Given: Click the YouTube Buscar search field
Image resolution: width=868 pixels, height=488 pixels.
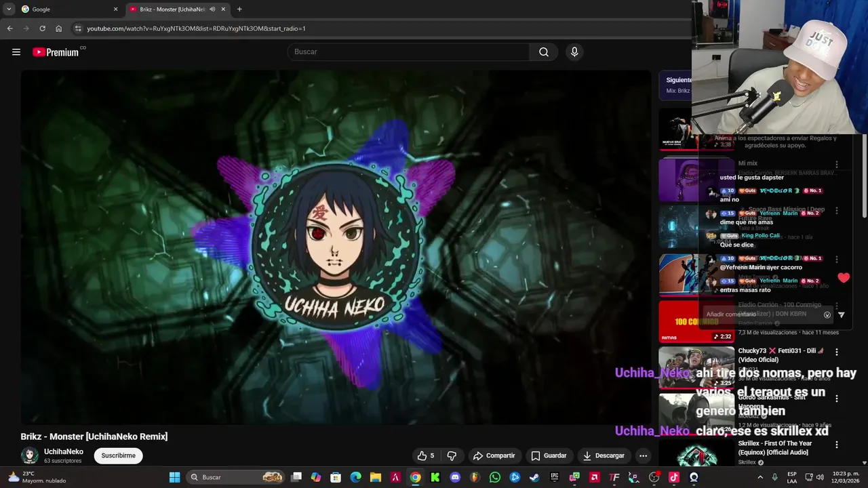Looking at the screenshot, I should 408,52.
